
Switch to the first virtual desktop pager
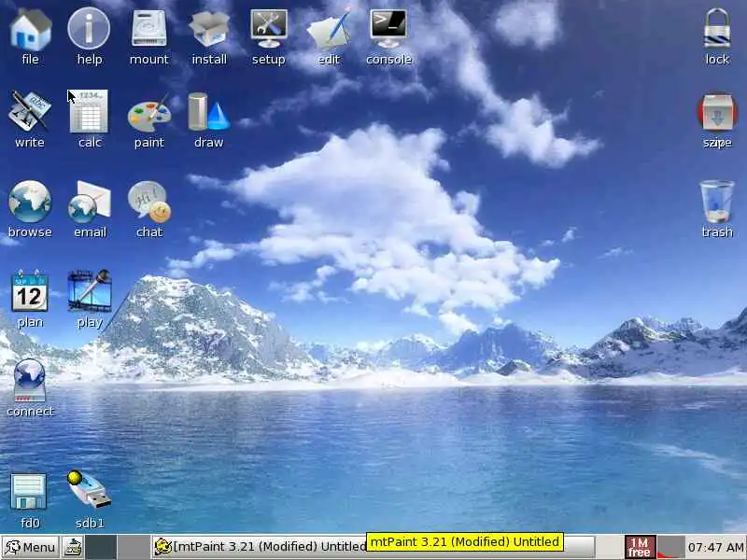point(101,547)
